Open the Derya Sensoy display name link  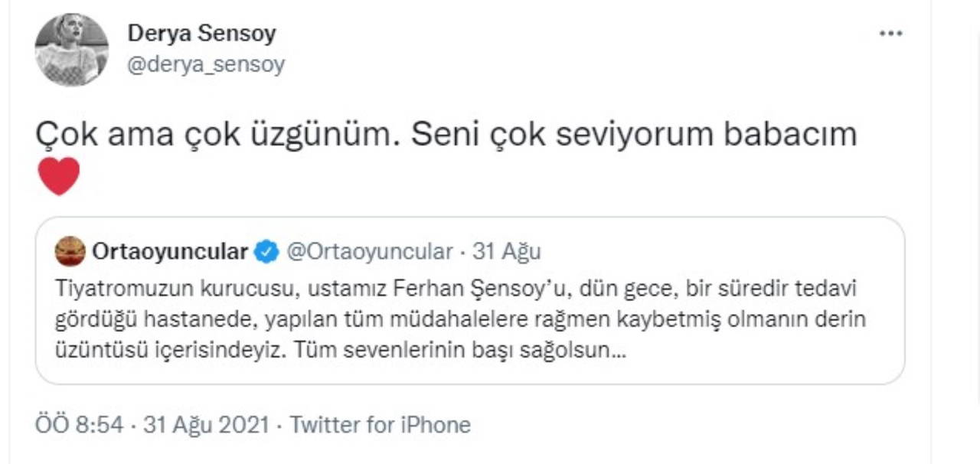pyautogui.click(x=201, y=34)
